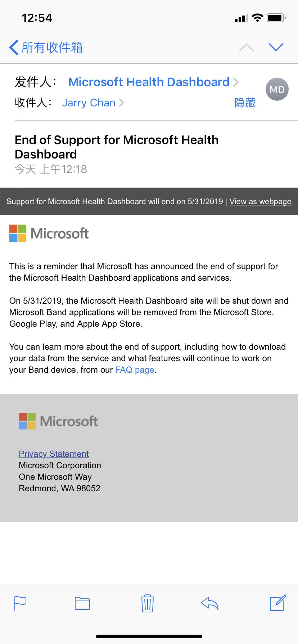Open the View as webpage link
Screen dimensions: 298x644
coord(260,202)
